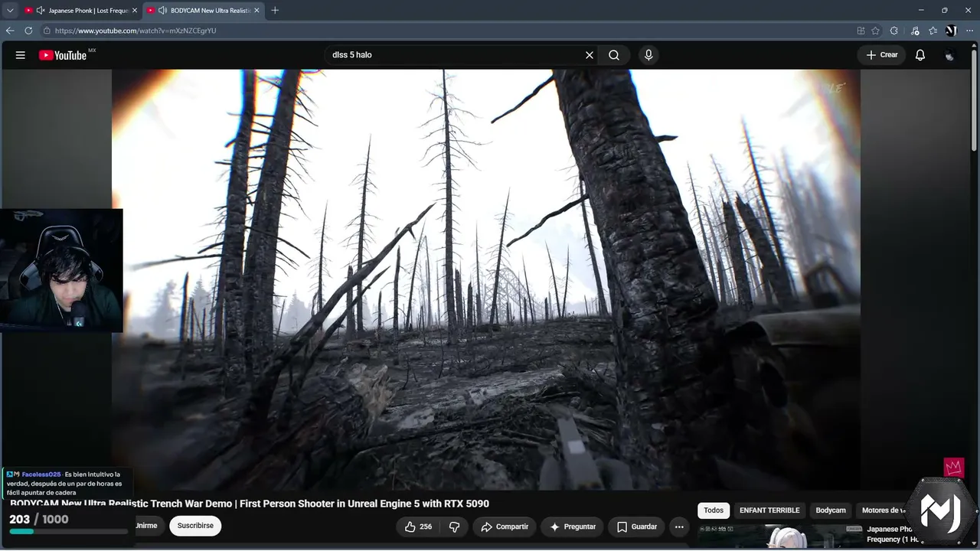The height and width of the screenshot is (551, 980).
Task: Open the apps grid icon in address bar
Action: point(861,31)
